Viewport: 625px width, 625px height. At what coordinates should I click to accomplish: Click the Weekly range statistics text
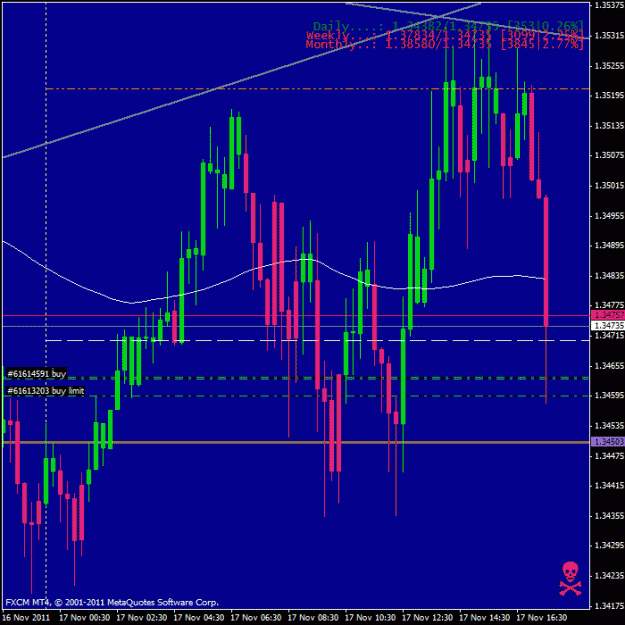[444, 35]
